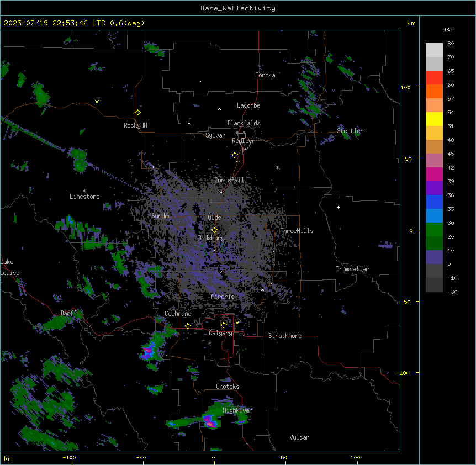Click the Ponoka label on the map
Screen dimensions: 476x465
[265, 75]
